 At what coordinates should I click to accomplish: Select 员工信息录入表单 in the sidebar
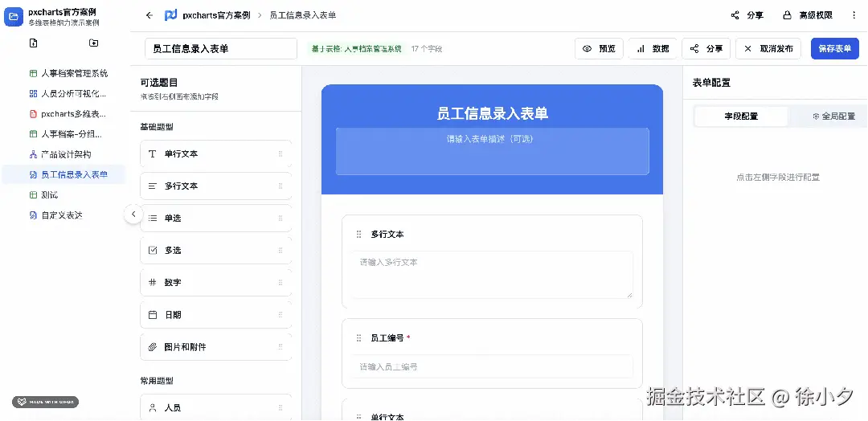click(x=63, y=175)
